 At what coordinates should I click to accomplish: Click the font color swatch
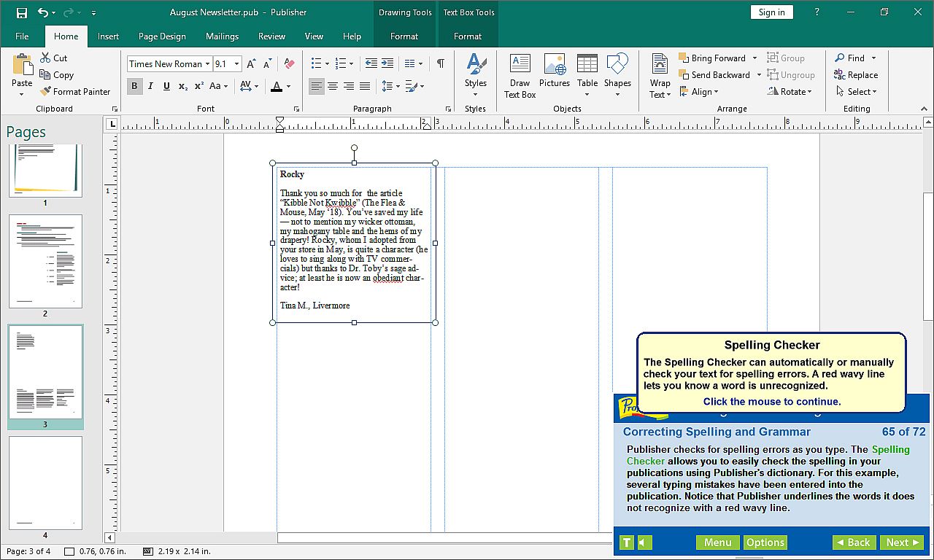click(x=276, y=87)
